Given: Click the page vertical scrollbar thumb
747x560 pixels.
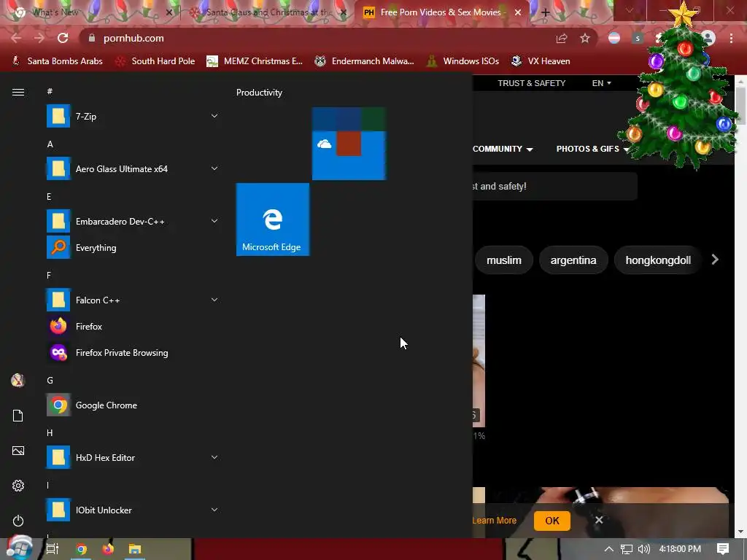Looking at the screenshot, I should click(740, 106).
